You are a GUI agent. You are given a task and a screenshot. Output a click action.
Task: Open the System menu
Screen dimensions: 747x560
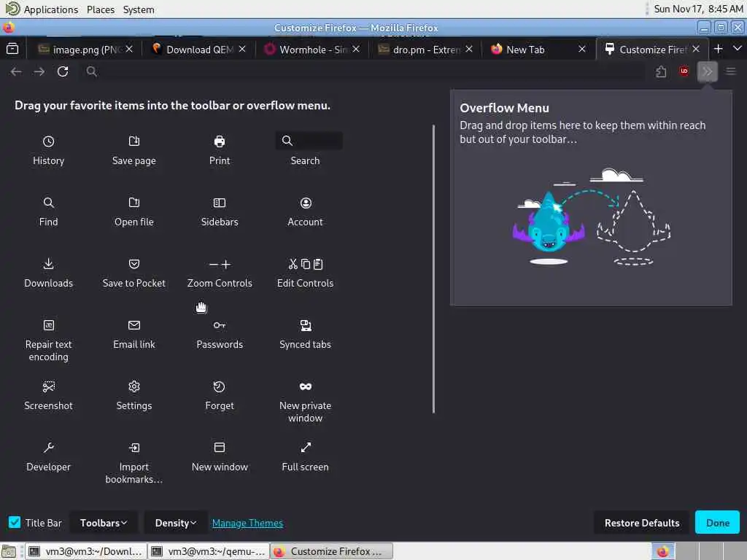(x=139, y=9)
